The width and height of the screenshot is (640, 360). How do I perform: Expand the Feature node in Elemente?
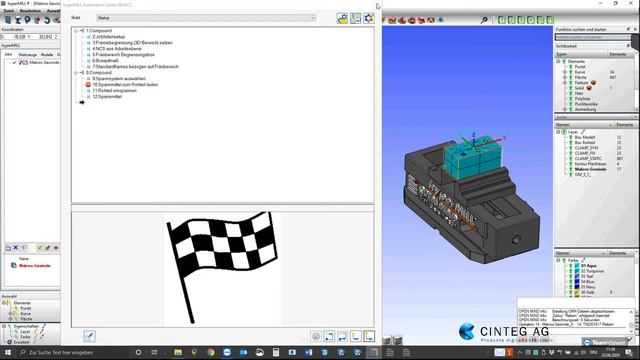coord(565,82)
